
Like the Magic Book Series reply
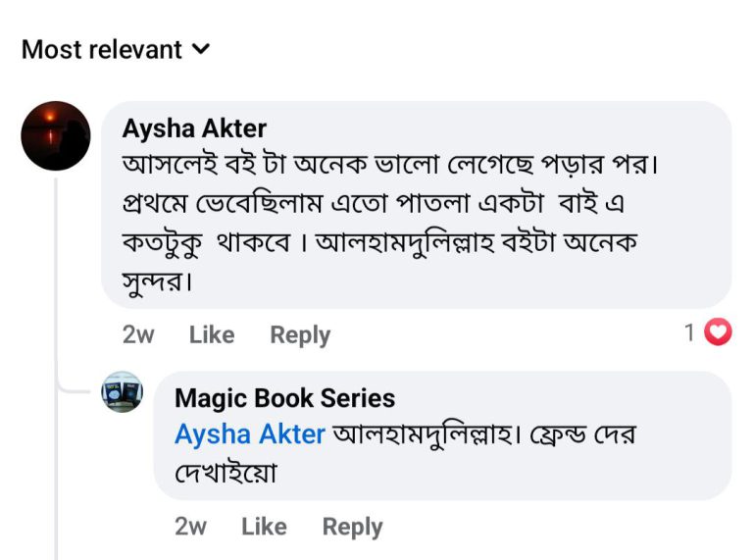coord(264,527)
